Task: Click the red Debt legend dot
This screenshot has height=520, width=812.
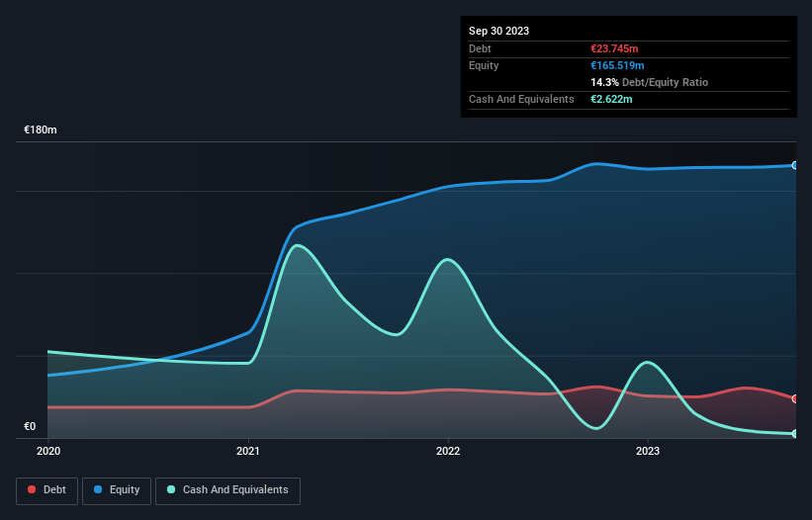Action: [x=32, y=489]
